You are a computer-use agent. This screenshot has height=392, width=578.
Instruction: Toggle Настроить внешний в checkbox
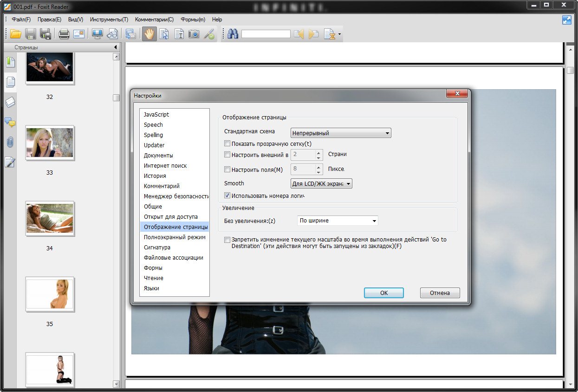coord(227,155)
